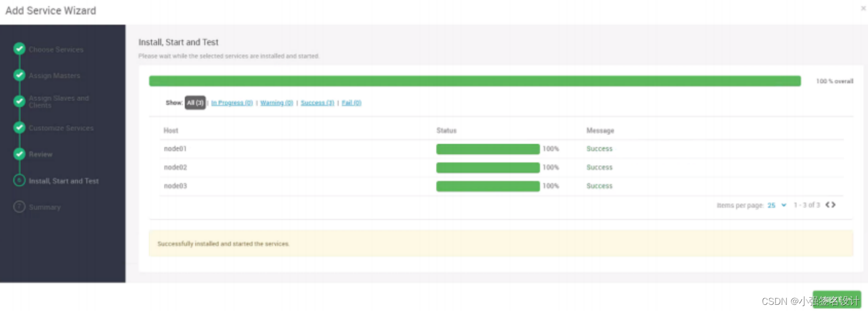Image resolution: width=868 pixels, height=311 pixels.
Task: Close the Add Service Wizard dialog
Action: (863, 8)
